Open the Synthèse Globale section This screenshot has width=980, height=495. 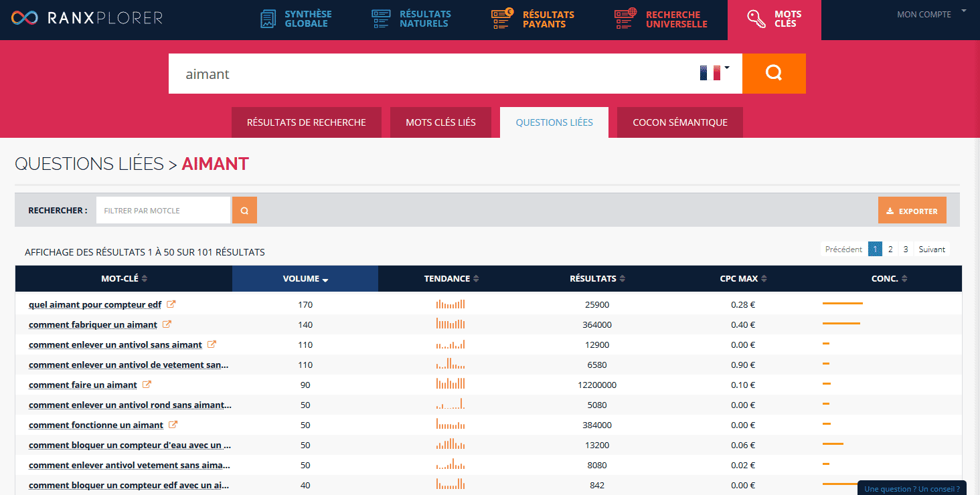[x=296, y=19]
